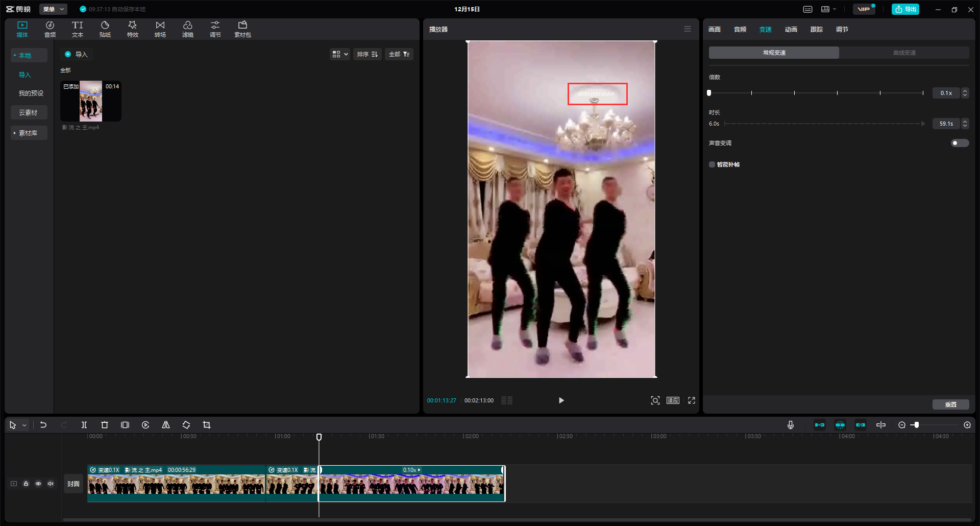Click the undo arrow in timeline toolbar
980x526 pixels.
43,425
